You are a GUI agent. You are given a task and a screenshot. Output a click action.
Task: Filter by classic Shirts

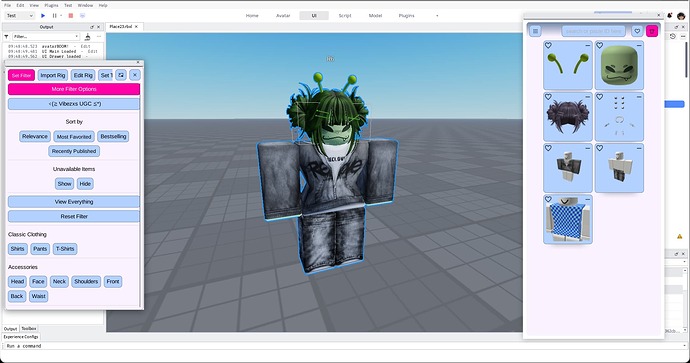18,249
